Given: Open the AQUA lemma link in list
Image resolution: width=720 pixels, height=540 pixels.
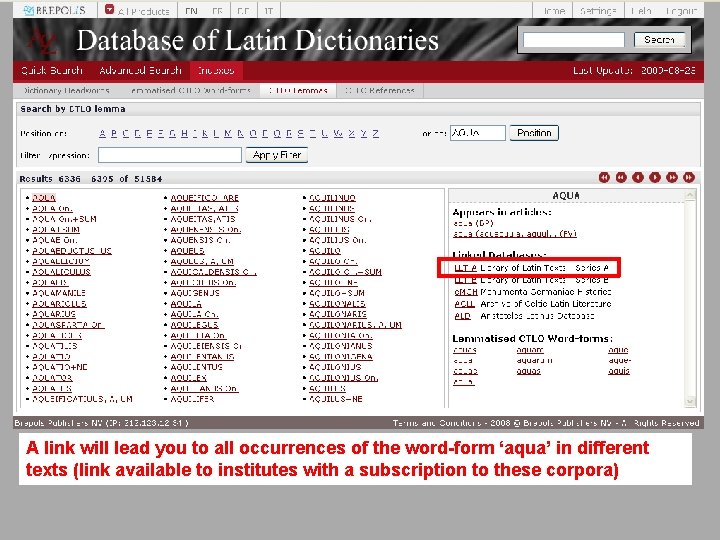Looking at the screenshot, I should click(44, 198).
